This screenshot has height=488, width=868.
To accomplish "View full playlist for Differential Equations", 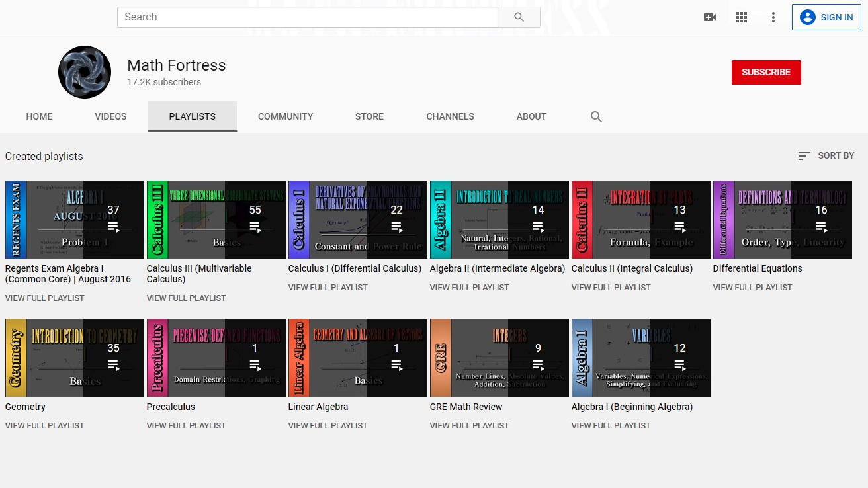I will [x=753, y=288].
